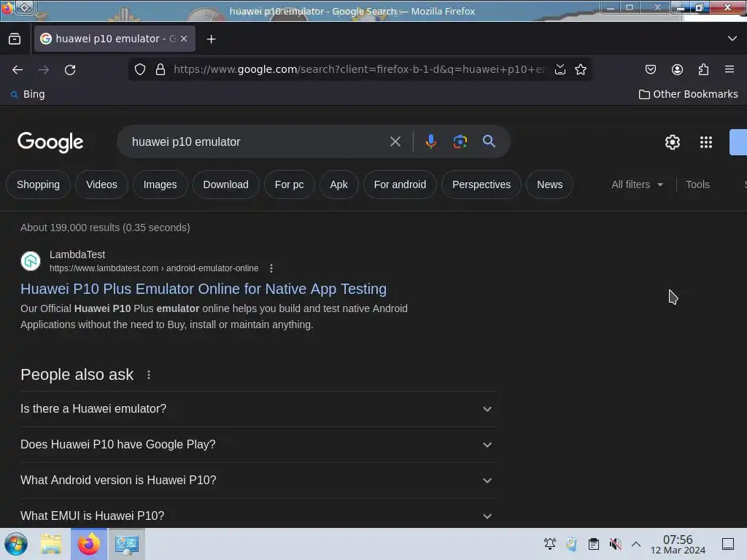Bookmark this page with the star icon
The width and height of the screenshot is (747, 560).
tap(580, 69)
